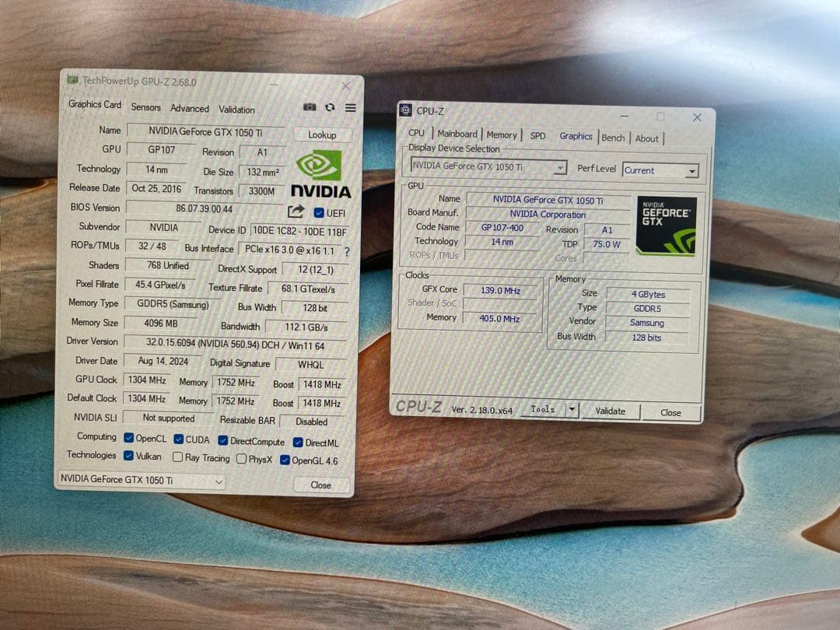Click the NVIDIA logo in GPU-Z
This screenshot has width=840, height=630.
pos(320,173)
